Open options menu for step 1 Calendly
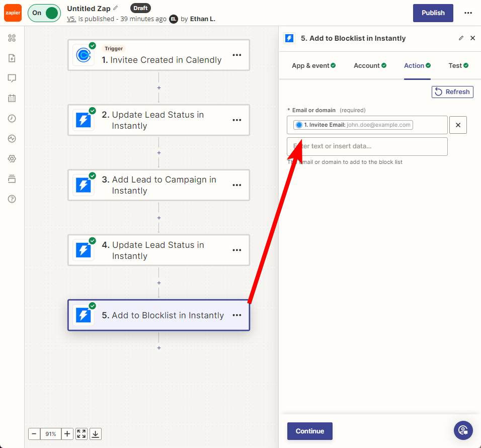The height and width of the screenshot is (448, 481). pos(237,55)
